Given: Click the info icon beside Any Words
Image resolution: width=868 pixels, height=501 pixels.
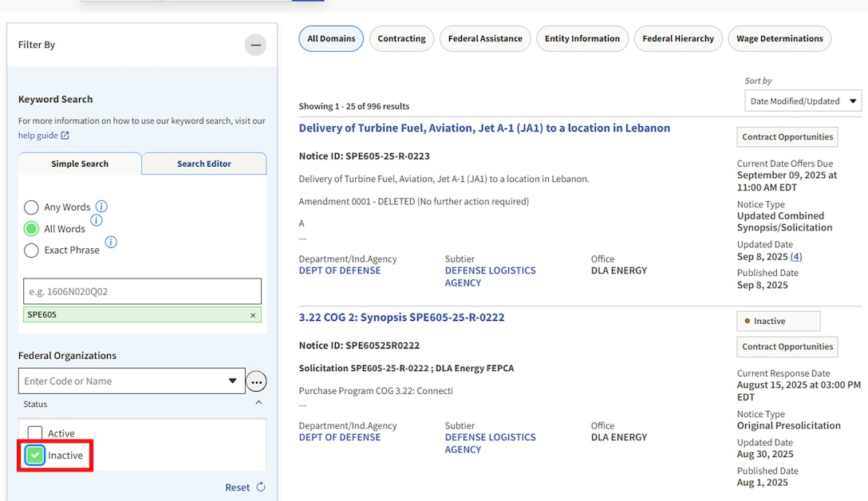Looking at the screenshot, I should [101, 206].
